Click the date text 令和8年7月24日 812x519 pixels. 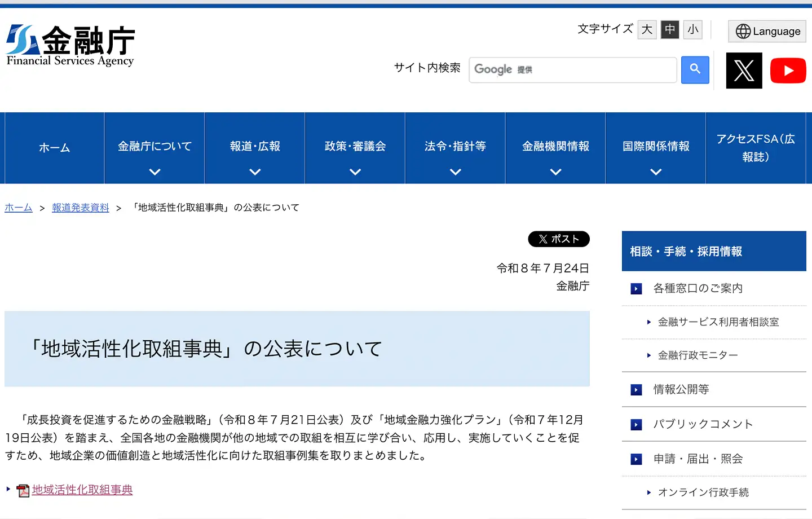(543, 269)
